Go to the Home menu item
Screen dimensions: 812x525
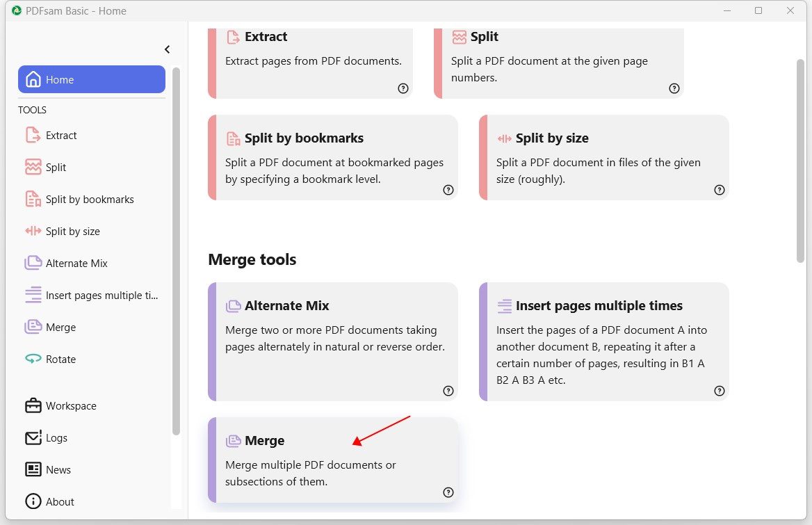point(92,80)
